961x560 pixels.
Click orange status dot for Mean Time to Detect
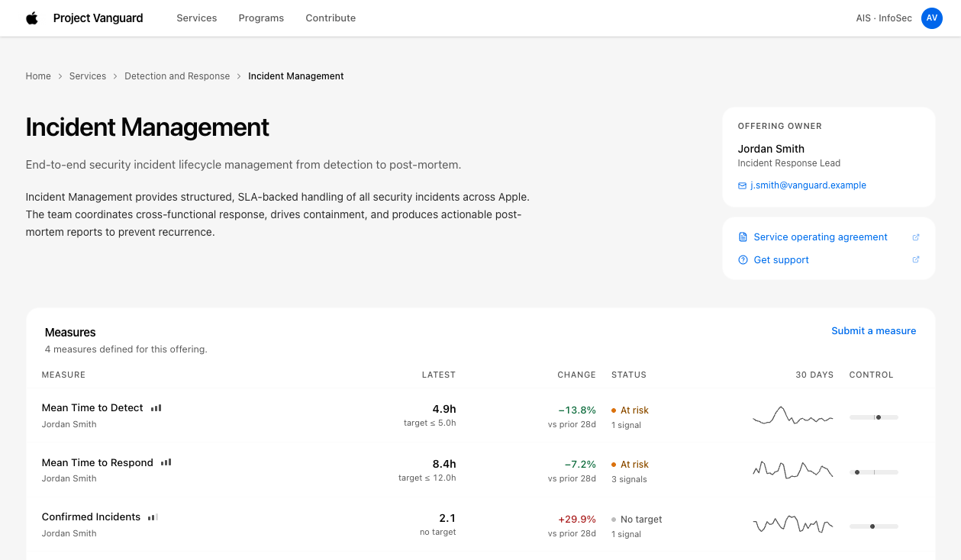[x=614, y=410]
